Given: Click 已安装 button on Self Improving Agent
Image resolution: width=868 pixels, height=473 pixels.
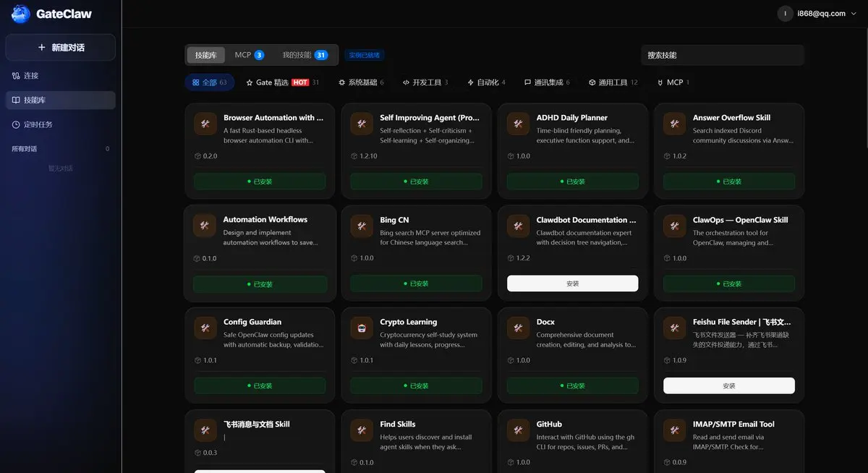Looking at the screenshot, I should 416,182.
